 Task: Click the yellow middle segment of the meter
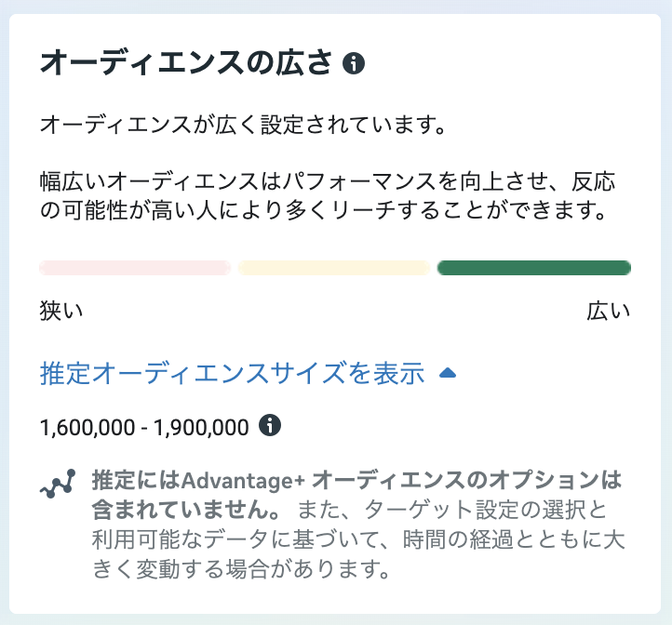pyautogui.click(x=333, y=268)
